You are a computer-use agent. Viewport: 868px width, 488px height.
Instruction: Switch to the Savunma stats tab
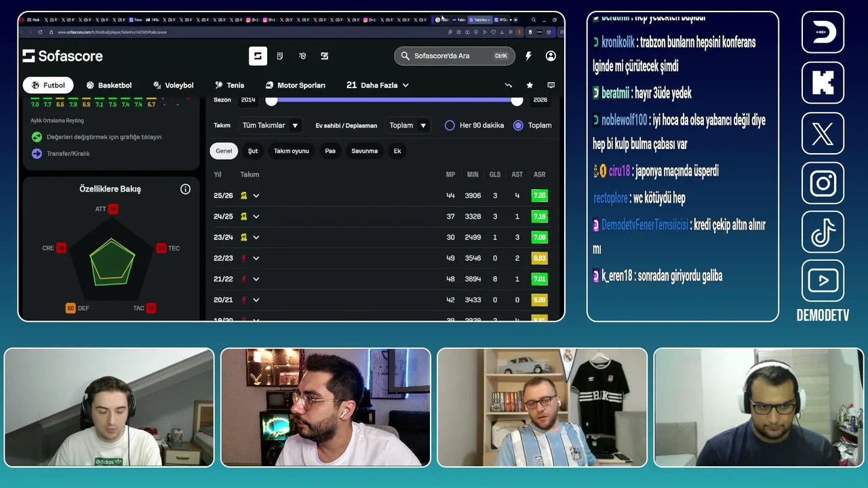(364, 151)
